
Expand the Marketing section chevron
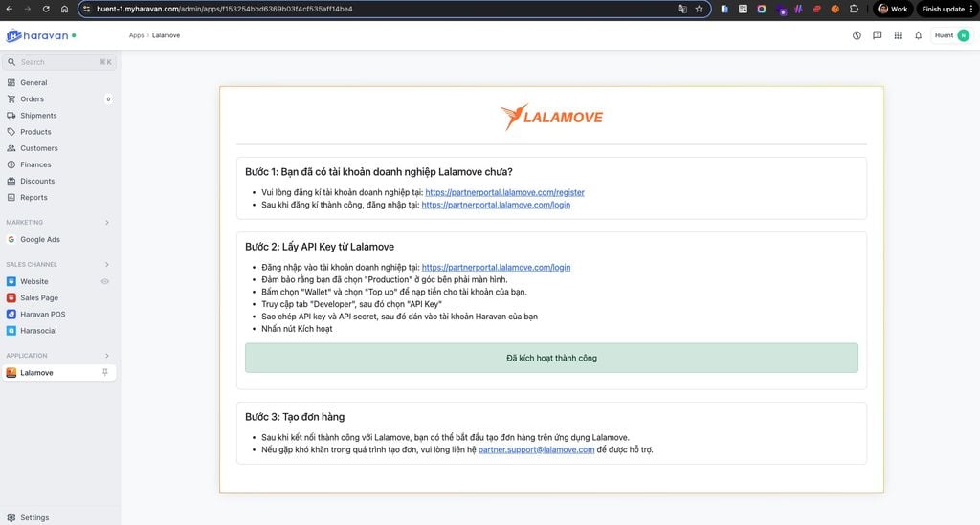pyautogui.click(x=106, y=223)
